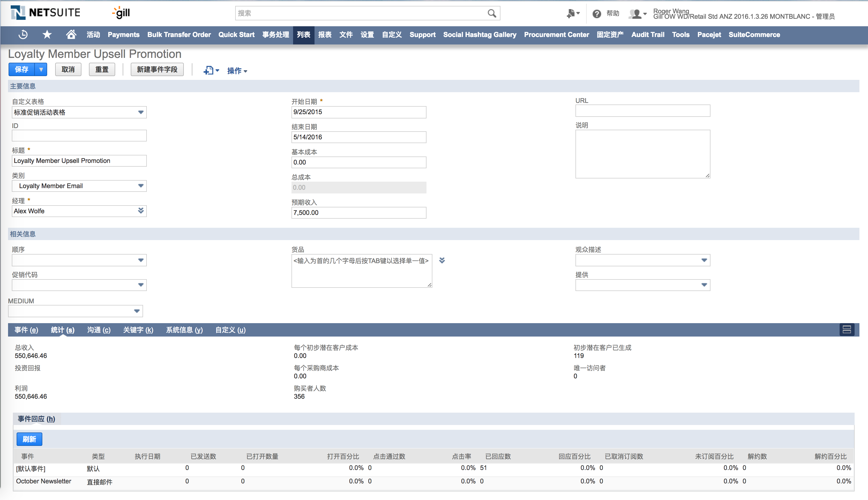Click into the 预期收入 input field
Image resolution: width=868 pixels, height=500 pixels.
point(358,212)
